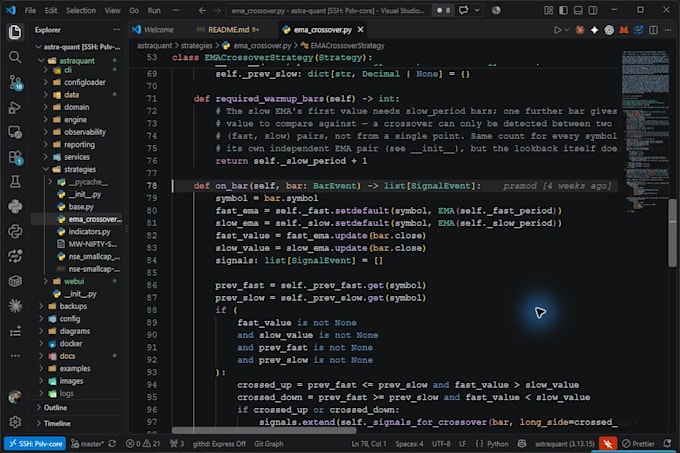The width and height of the screenshot is (680, 453).
Task: Open editor More Actions ellipsis
Action: click(x=668, y=30)
